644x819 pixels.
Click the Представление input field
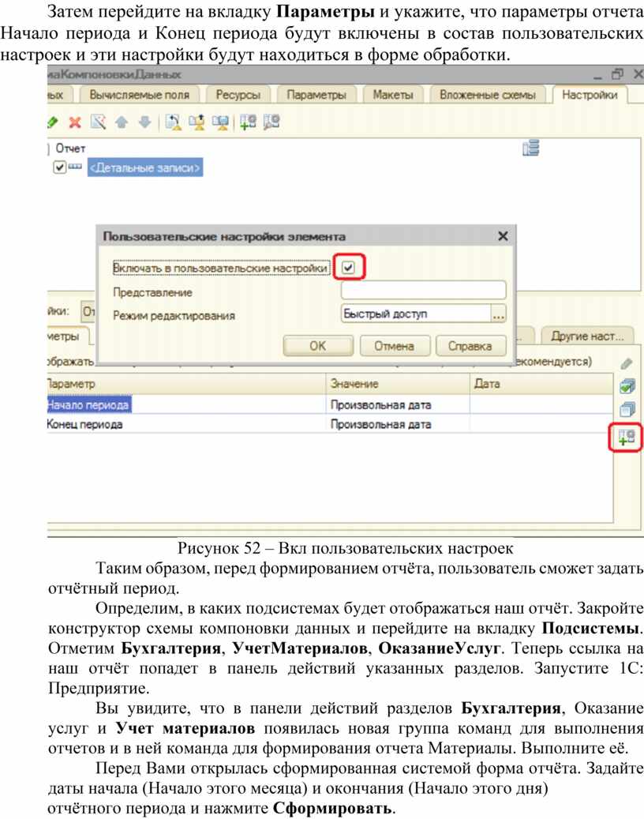pos(423,291)
